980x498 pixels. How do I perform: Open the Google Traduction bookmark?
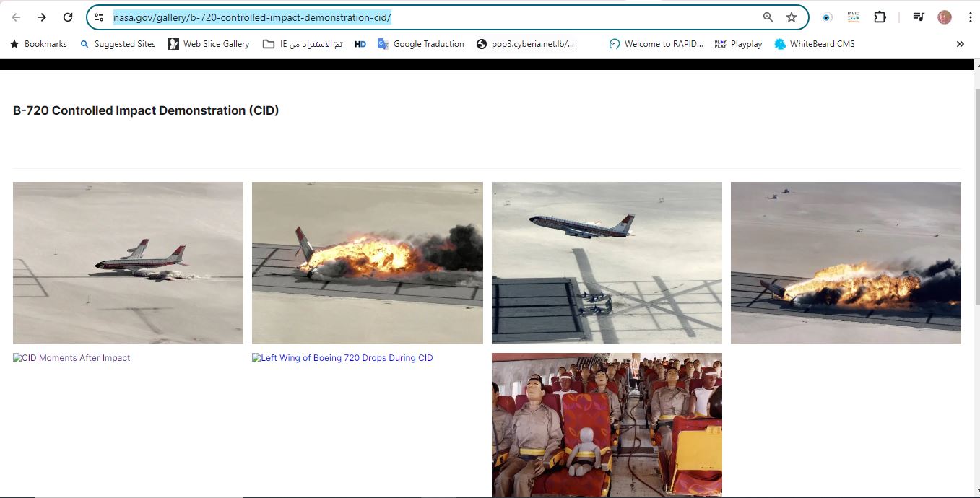pyautogui.click(x=421, y=44)
